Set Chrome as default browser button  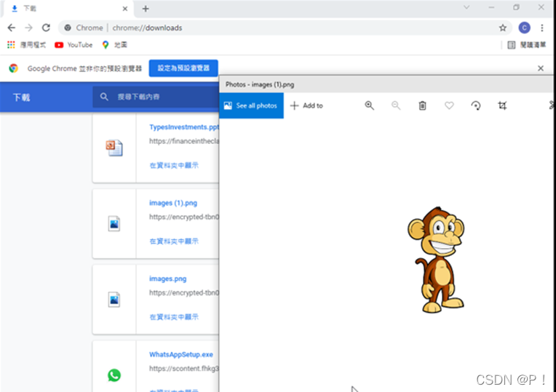point(183,68)
